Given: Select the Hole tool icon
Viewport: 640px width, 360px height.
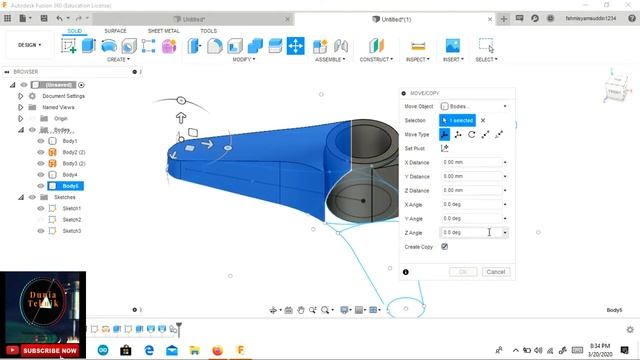Looking at the screenshot, I should coord(129,46).
